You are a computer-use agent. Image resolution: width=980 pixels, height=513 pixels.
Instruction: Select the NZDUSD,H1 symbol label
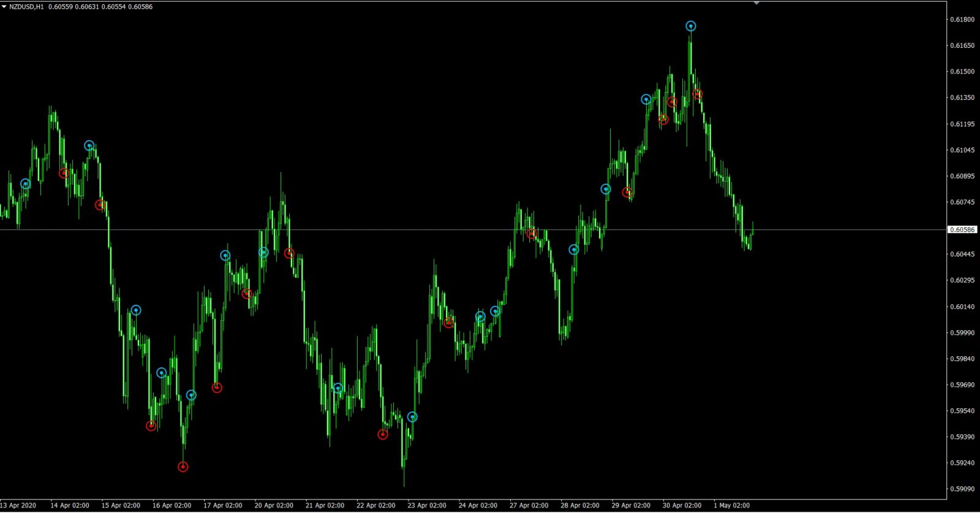[26, 7]
